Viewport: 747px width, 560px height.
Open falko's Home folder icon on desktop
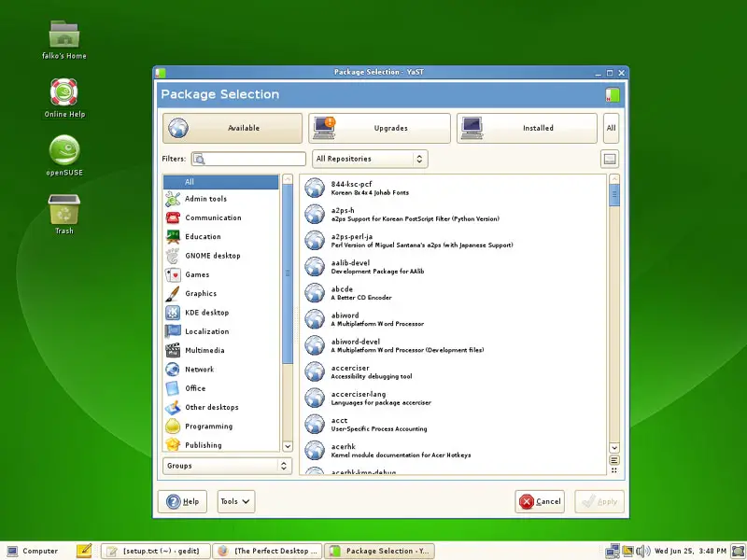click(64, 34)
